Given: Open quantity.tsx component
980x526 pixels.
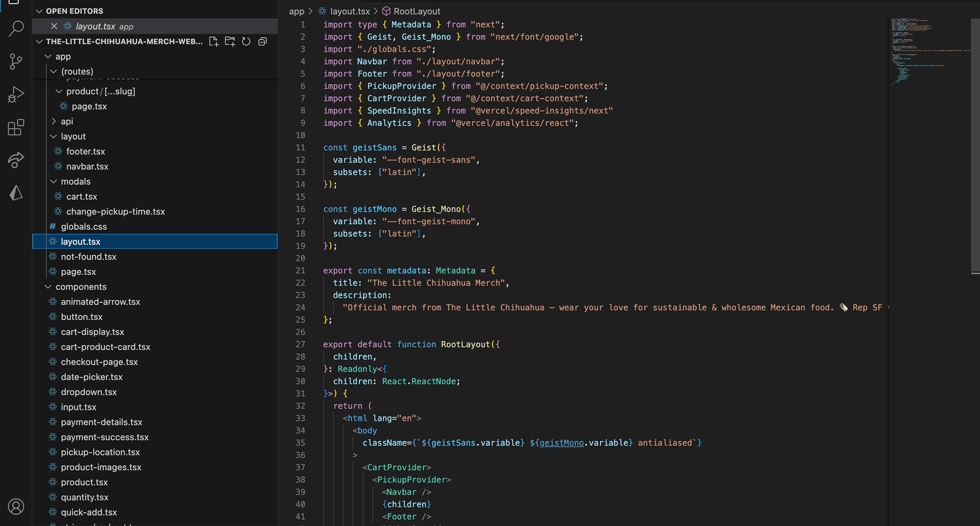Looking at the screenshot, I should tap(155, 497).
